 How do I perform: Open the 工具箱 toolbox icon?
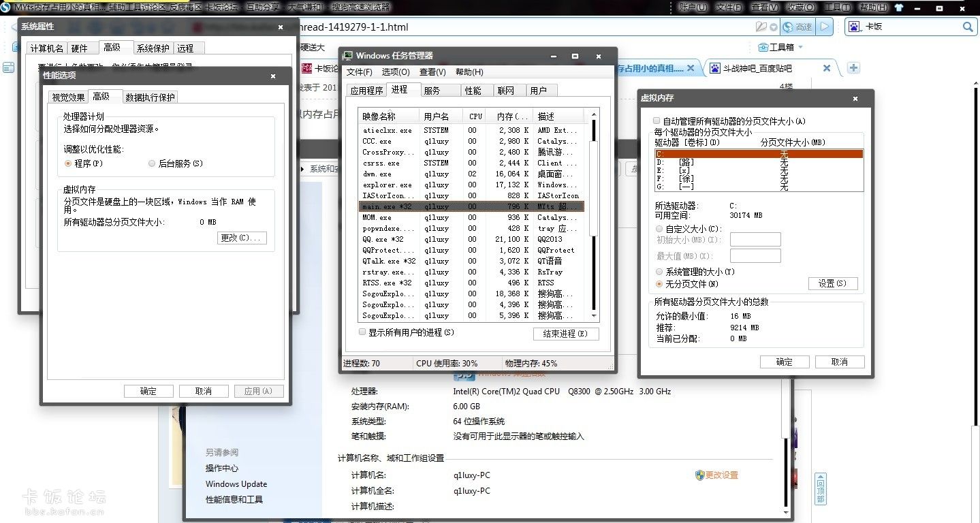[x=763, y=47]
